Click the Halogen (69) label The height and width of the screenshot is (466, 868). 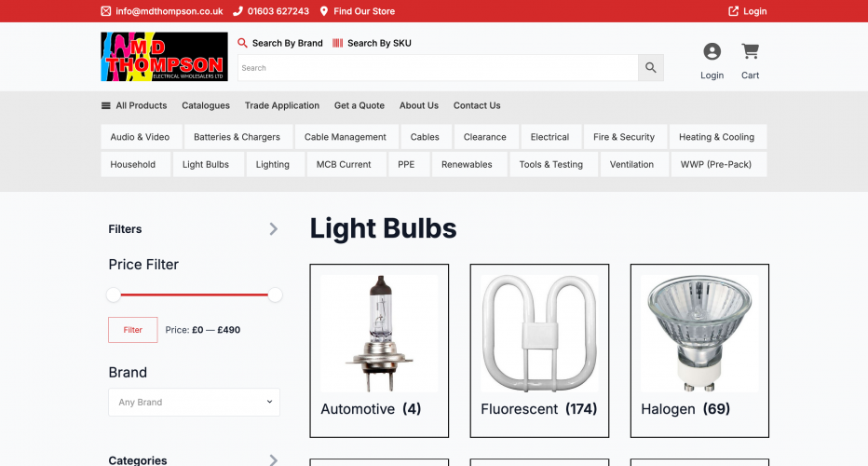click(685, 409)
